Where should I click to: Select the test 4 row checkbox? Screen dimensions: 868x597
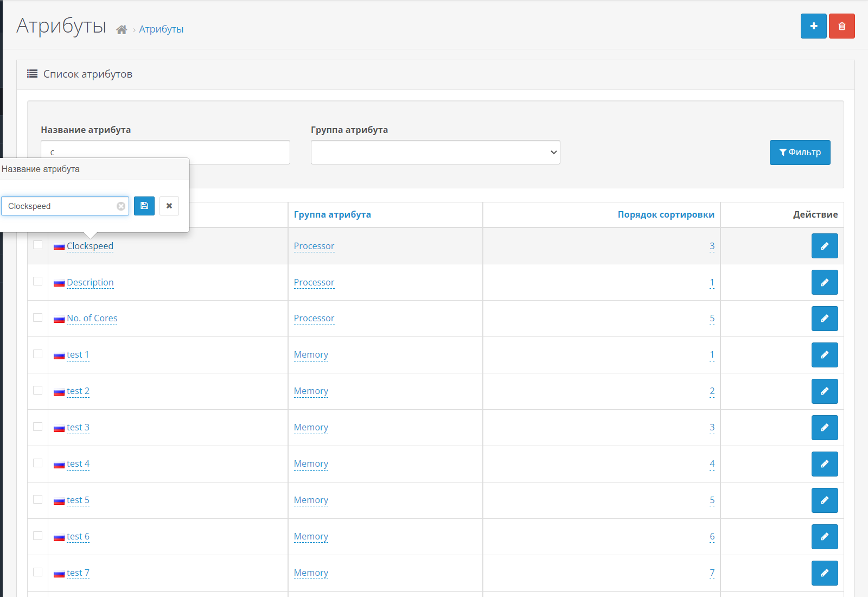coord(37,463)
